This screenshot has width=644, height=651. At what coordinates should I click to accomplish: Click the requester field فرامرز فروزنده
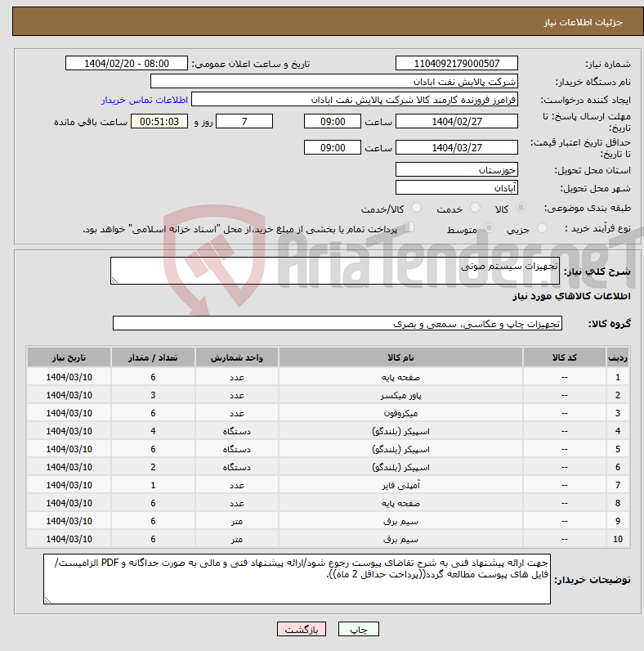[x=355, y=100]
